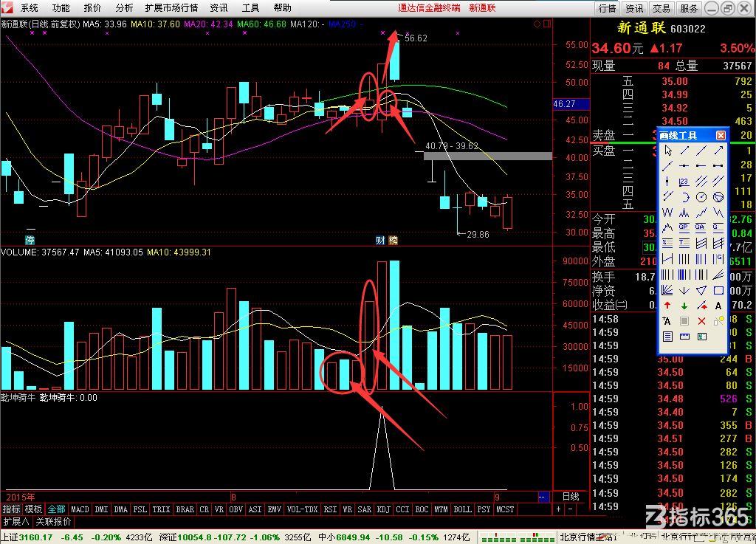
Task: Open the 功能 menu
Action: (61, 7)
